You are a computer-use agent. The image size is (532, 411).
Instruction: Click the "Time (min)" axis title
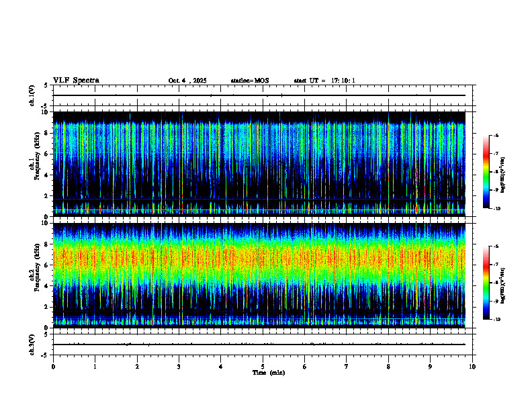269,373
